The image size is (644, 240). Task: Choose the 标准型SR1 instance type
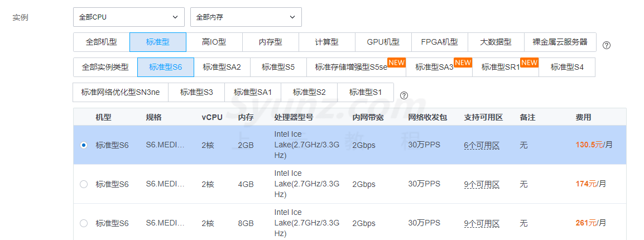point(500,67)
